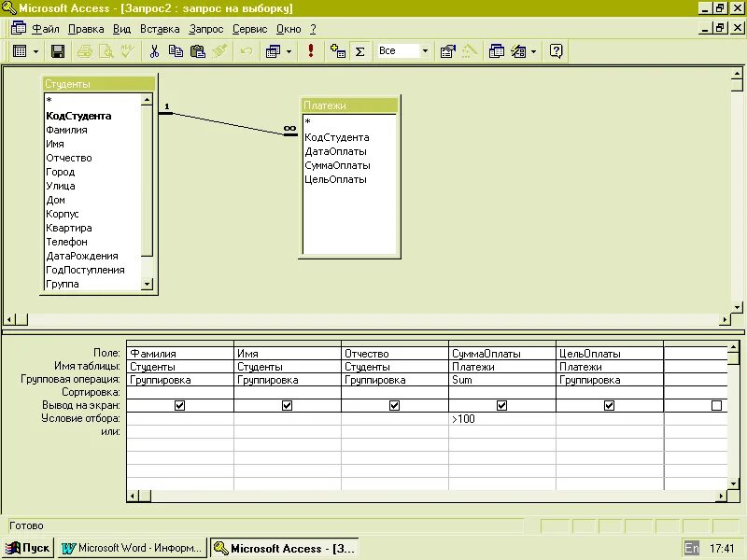Open the Правка menu
Screen dimensions: 747x560
(x=86, y=29)
